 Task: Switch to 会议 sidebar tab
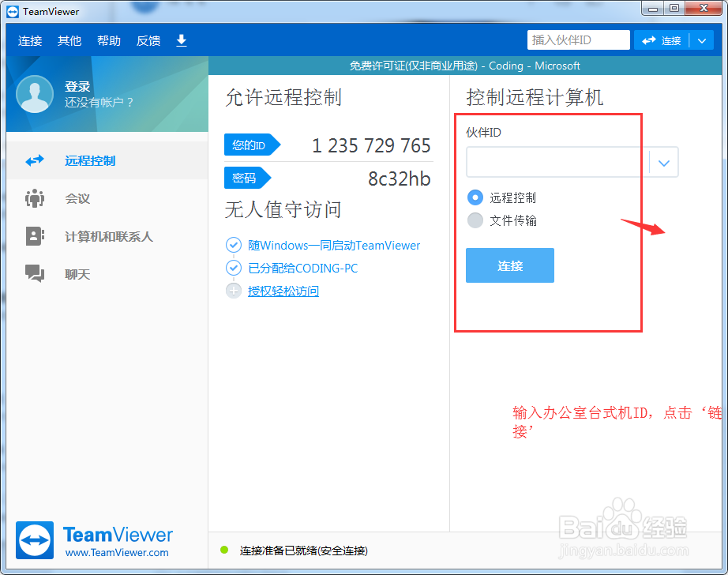(x=107, y=198)
